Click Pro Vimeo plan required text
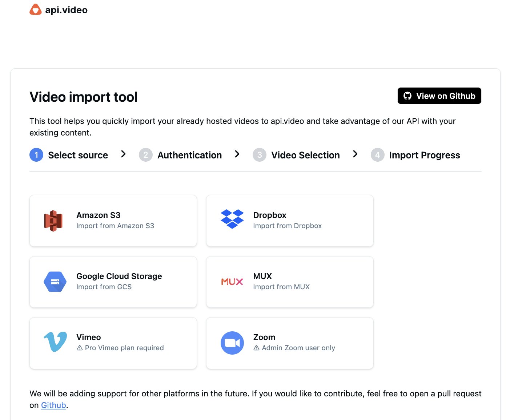The width and height of the screenshot is (530, 420). point(124,348)
